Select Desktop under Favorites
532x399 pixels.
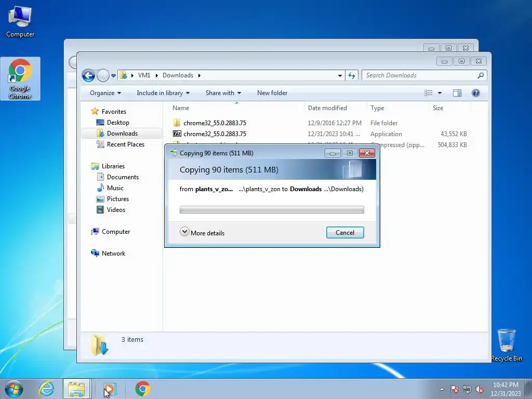[x=118, y=123]
